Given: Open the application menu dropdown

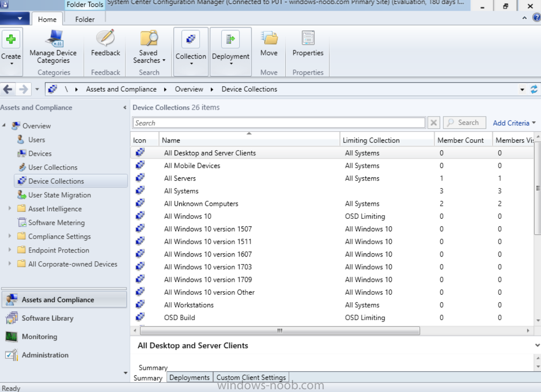Looking at the screenshot, I should [x=14, y=18].
